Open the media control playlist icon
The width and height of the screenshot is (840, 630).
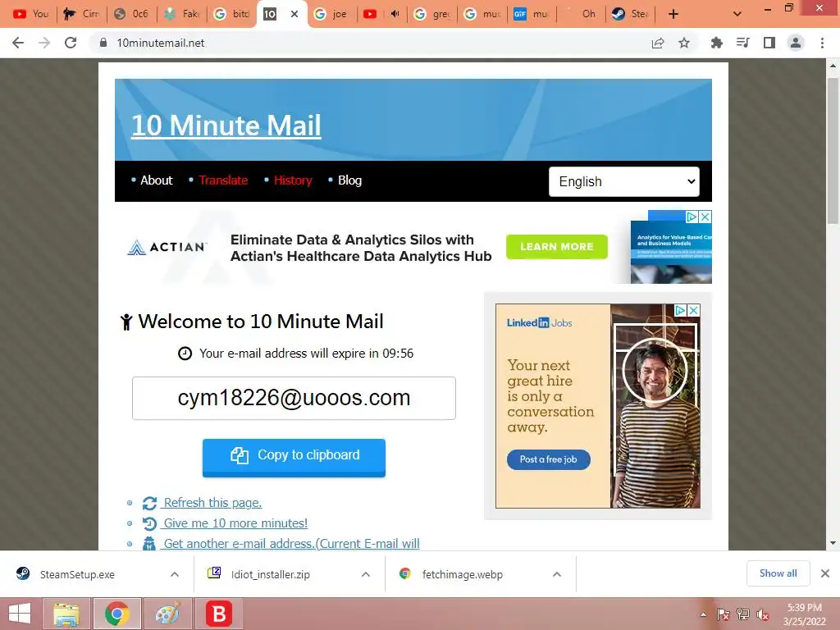(x=742, y=43)
